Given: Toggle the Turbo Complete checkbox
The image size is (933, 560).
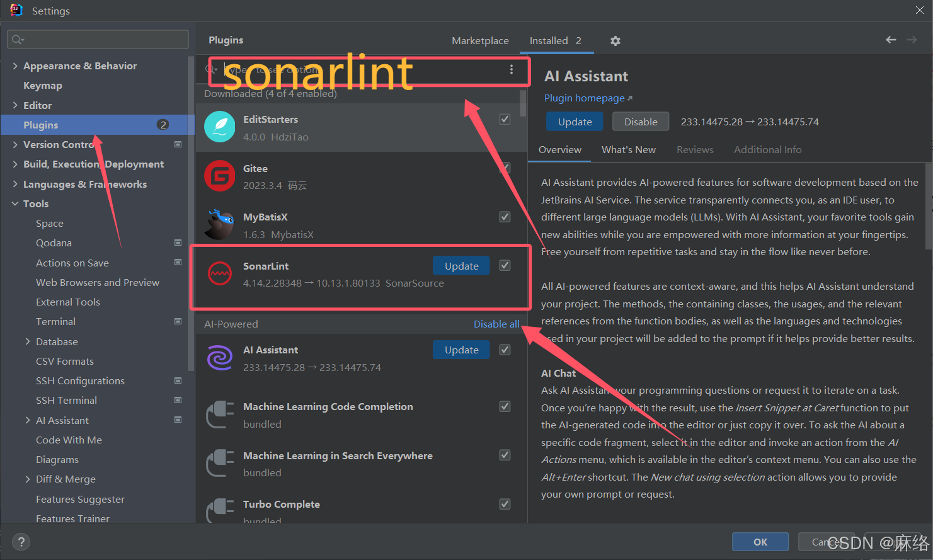Looking at the screenshot, I should pos(505,504).
